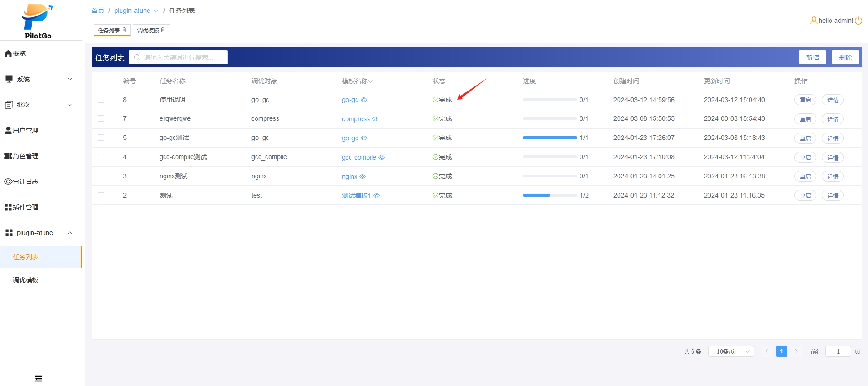The width and height of the screenshot is (868, 386).
Task: Click the admin user avatar icon
Action: [x=814, y=21]
